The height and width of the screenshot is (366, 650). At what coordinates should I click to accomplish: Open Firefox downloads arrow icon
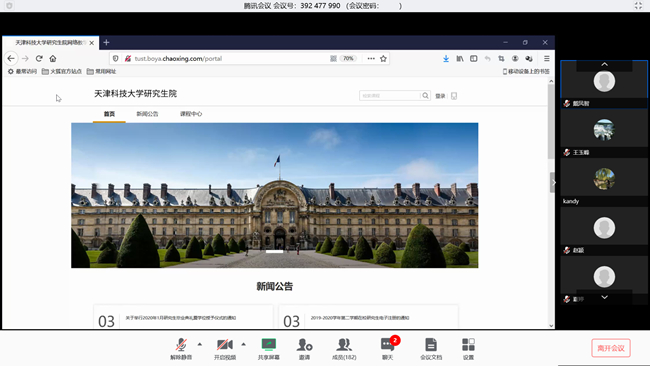[x=446, y=58]
